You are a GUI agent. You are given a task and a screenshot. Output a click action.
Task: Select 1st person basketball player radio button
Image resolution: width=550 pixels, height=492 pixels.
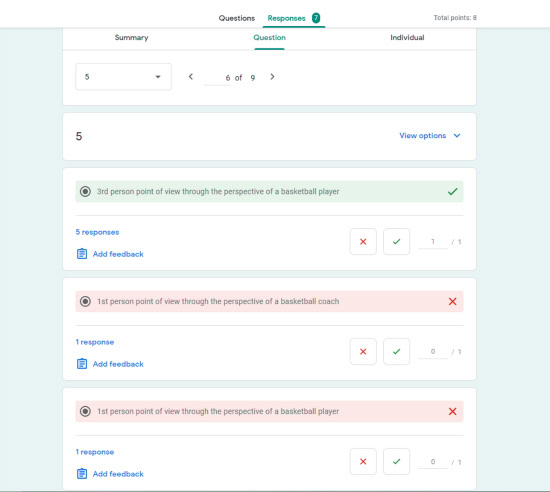(x=85, y=411)
